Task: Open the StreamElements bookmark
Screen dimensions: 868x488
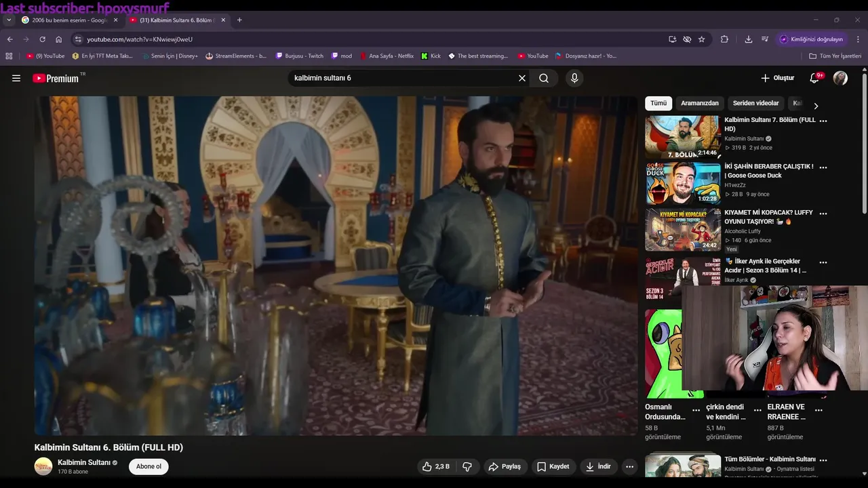Action: coord(236,56)
